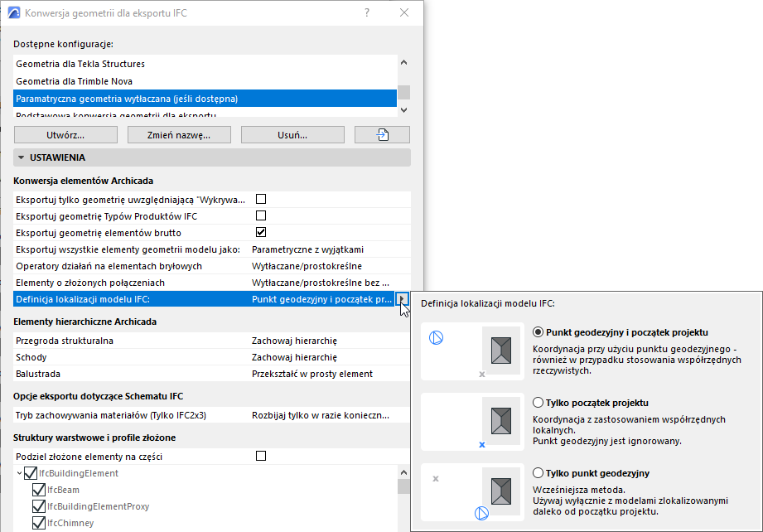The image size is (763, 532).
Task: Click 'Tryb zachowywania materiałów (Tylko IFC2x3)' label
Action: point(110,415)
